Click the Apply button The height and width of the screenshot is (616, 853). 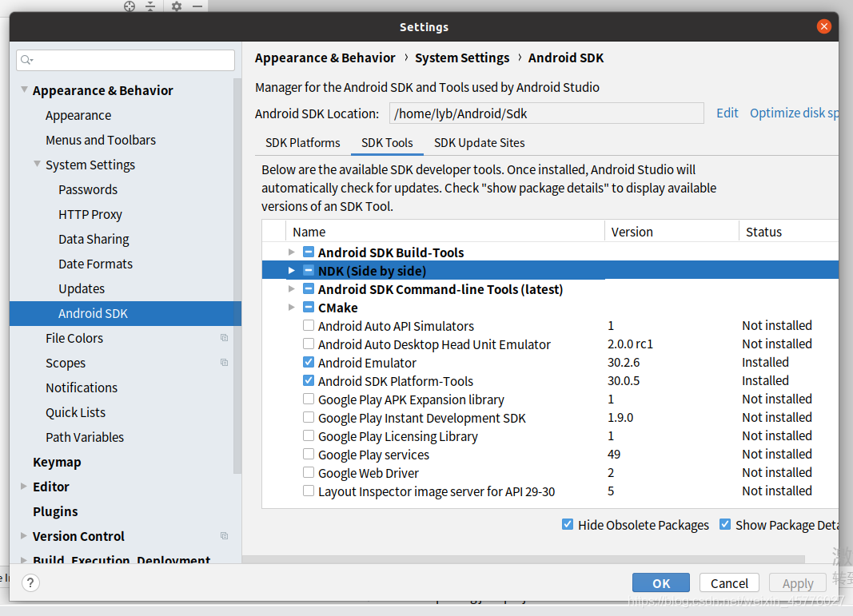pos(798,582)
